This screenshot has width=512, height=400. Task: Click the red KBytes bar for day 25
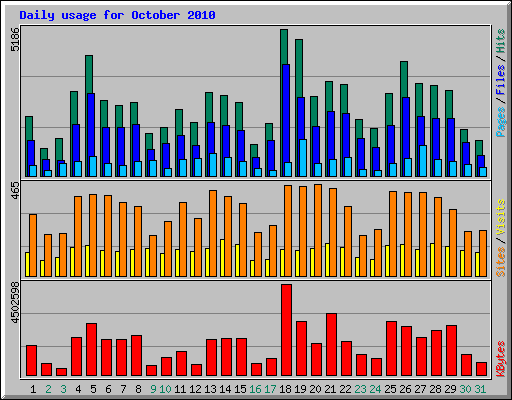(391, 349)
